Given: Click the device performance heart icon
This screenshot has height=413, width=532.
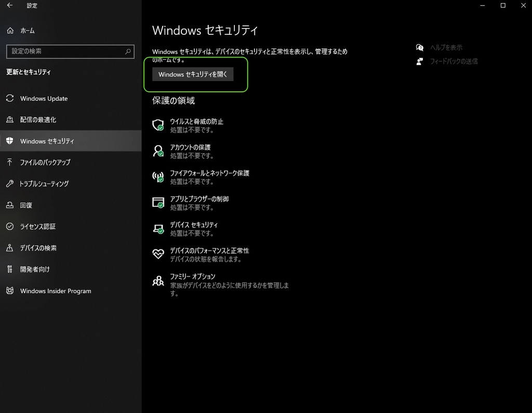Looking at the screenshot, I should 158,254.
